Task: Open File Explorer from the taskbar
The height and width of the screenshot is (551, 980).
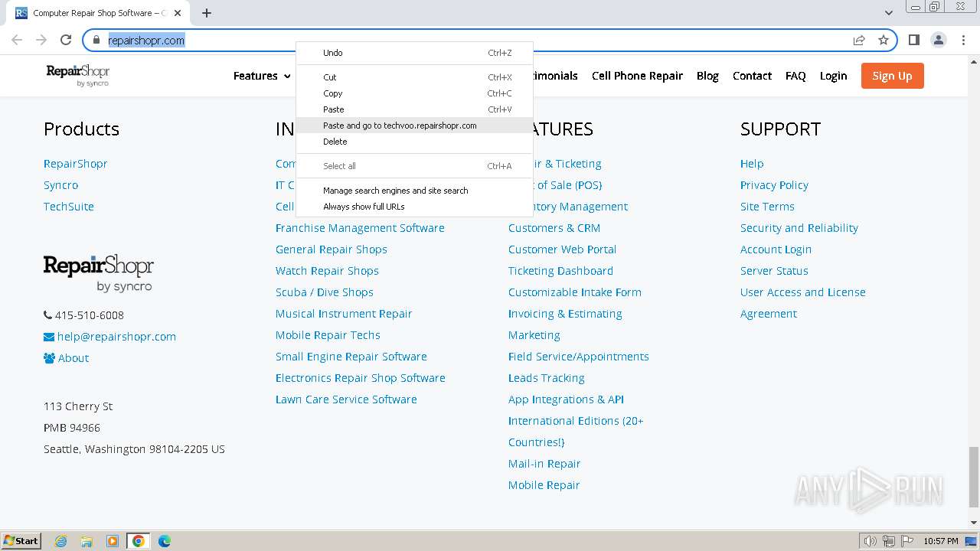Action: point(87,541)
